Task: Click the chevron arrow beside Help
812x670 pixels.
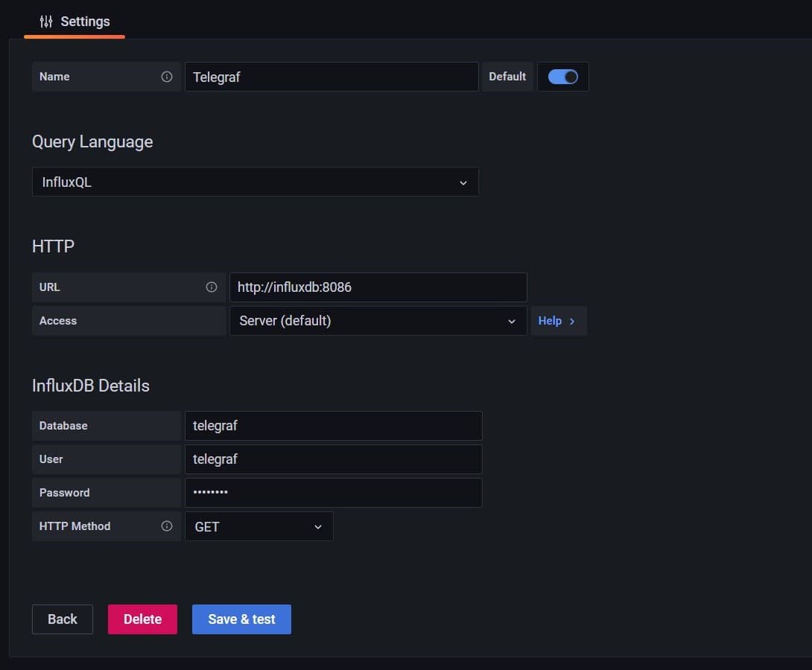Action: click(572, 321)
